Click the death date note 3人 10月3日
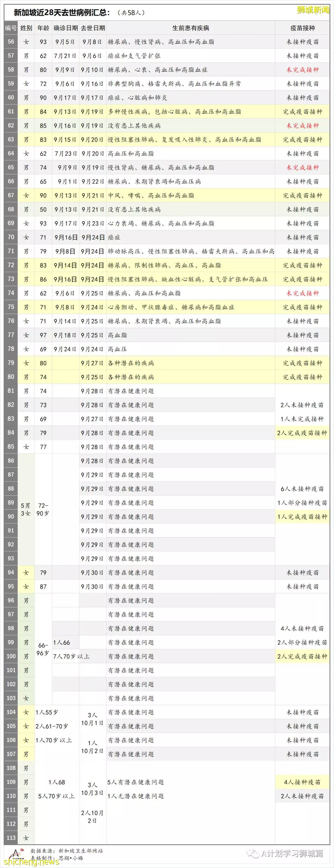Viewport: 334px width, 868px height. coord(92,789)
